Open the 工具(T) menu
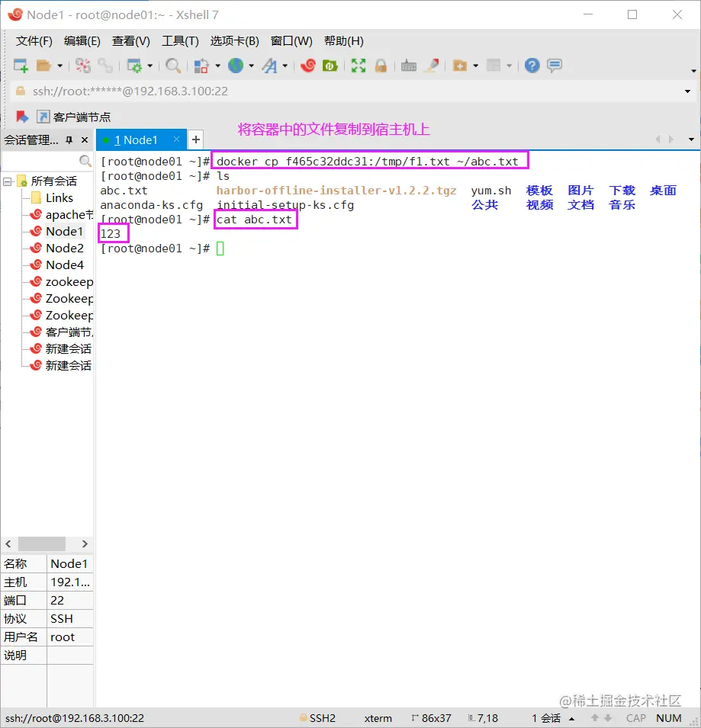Viewport: 701px width, 728px height. 180,41
